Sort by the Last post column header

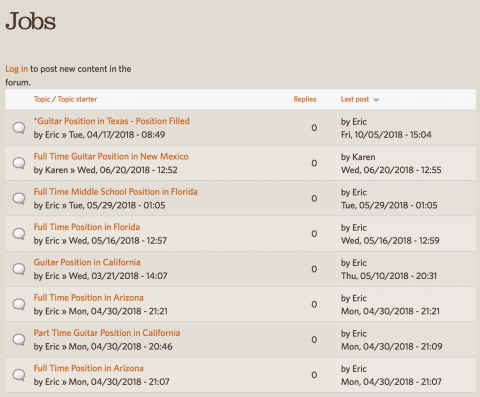[355, 99]
